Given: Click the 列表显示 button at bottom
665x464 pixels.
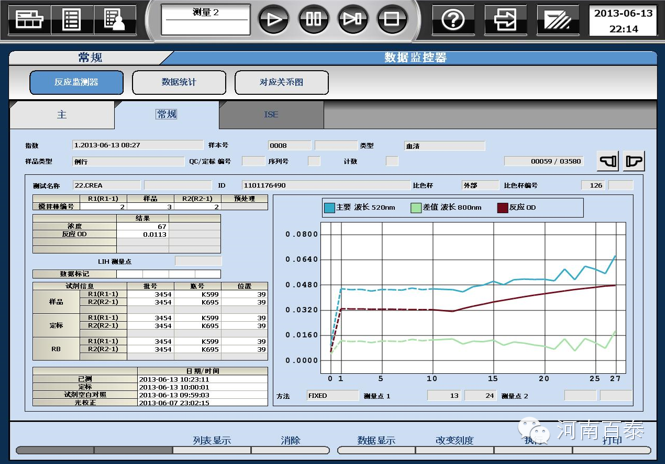Looking at the screenshot, I should point(211,440).
